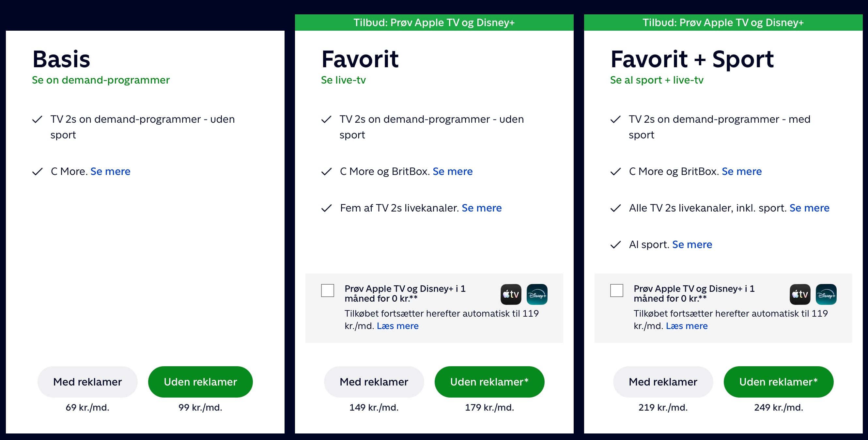868x440 pixels.
Task: Open Se mere next to Al sport
Action: (x=692, y=244)
